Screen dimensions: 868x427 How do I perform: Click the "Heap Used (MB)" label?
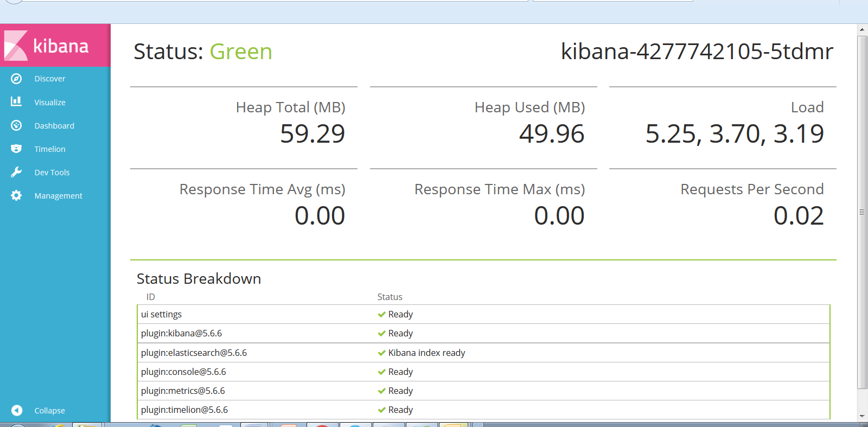click(530, 107)
